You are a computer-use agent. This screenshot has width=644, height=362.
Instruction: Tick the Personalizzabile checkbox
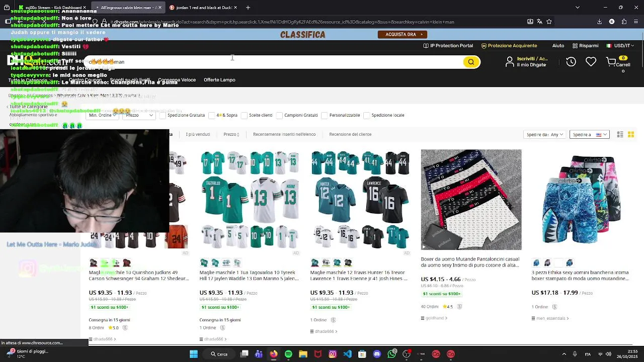click(x=325, y=115)
